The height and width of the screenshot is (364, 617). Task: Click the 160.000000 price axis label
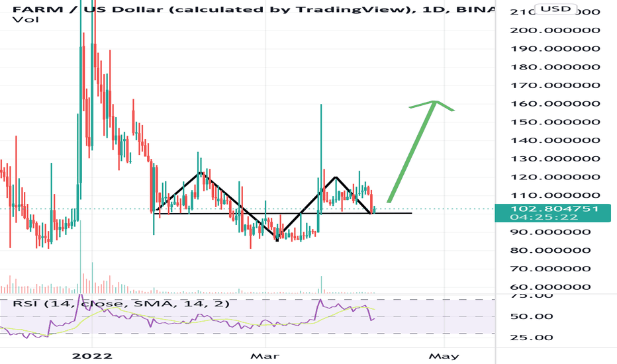(555, 104)
